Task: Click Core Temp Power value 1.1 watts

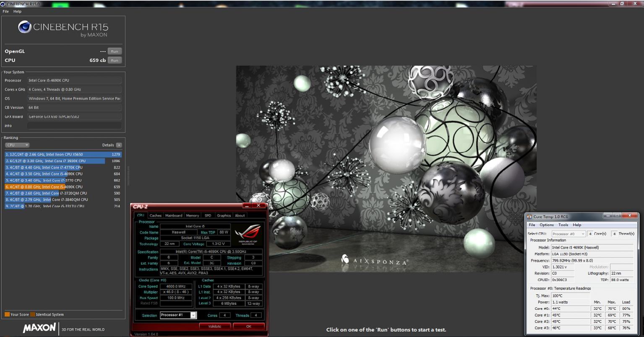Action: coord(571,302)
